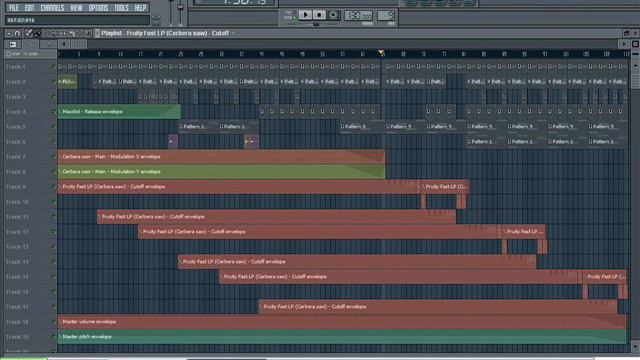Click the left scroll arrow of playlist timeline
640x360 pixels.
(x=64, y=44)
